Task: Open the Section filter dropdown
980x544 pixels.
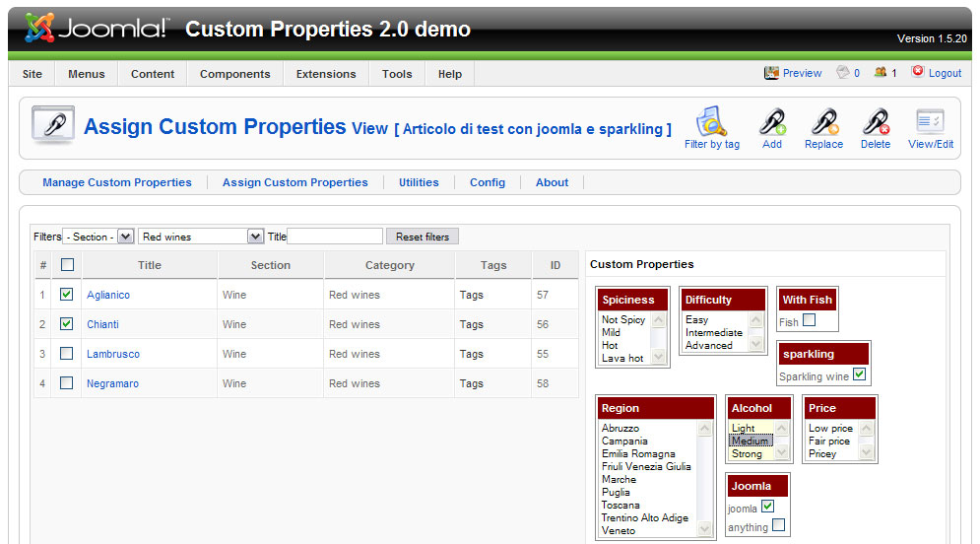Action: 98,237
